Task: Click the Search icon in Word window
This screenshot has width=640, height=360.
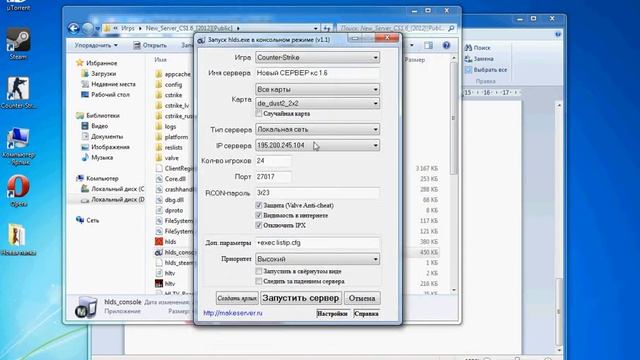Action: click(468, 48)
